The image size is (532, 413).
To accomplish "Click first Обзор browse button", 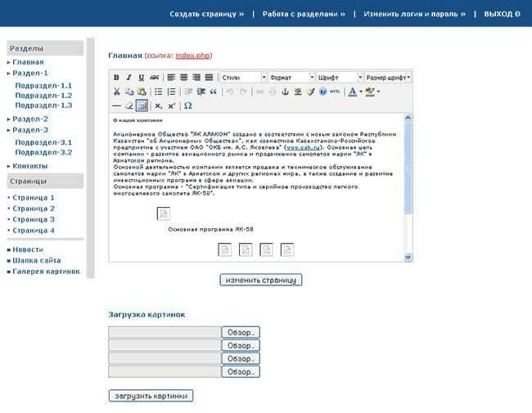I will [x=241, y=332].
